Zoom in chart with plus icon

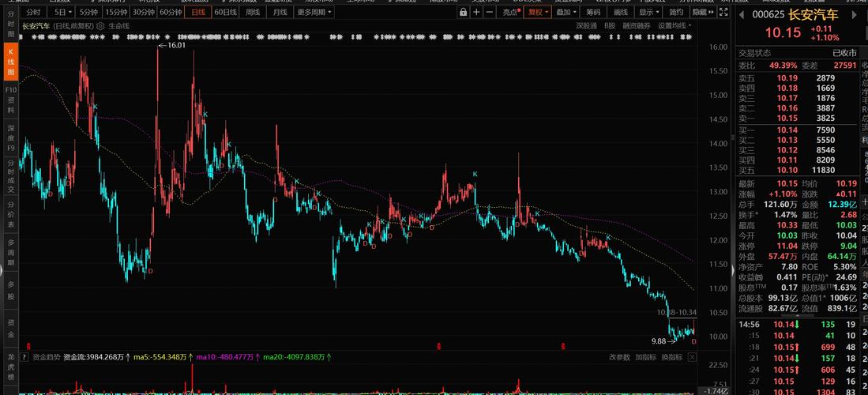point(476,12)
